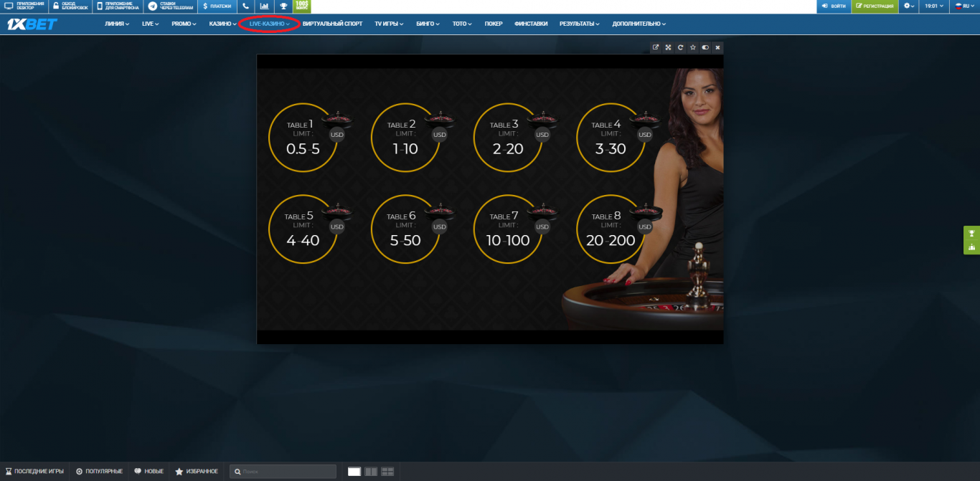This screenshot has width=980, height=481.
Task: Reload the live casino game
Action: 680,47
